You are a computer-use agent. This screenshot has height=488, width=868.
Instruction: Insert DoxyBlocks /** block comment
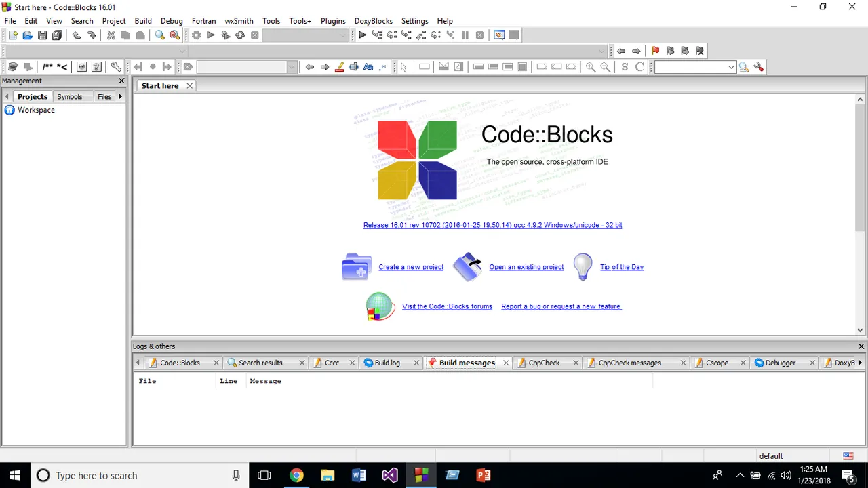47,67
